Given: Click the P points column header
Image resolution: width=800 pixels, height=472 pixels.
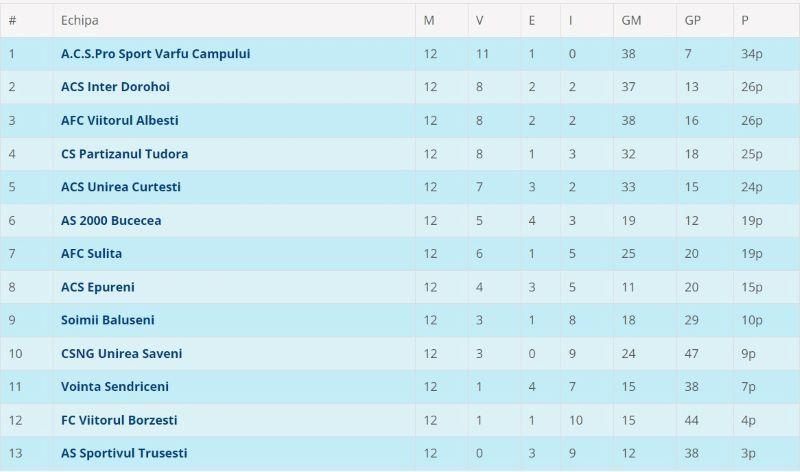Looking at the screenshot, I should pos(745,20).
